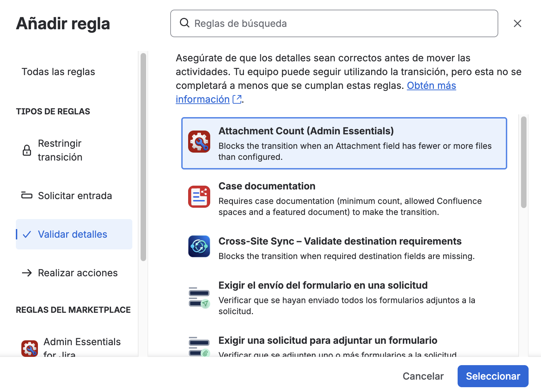Click the rules list vertical scrollbar
The width and height of the screenshot is (541, 392).
point(524,162)
